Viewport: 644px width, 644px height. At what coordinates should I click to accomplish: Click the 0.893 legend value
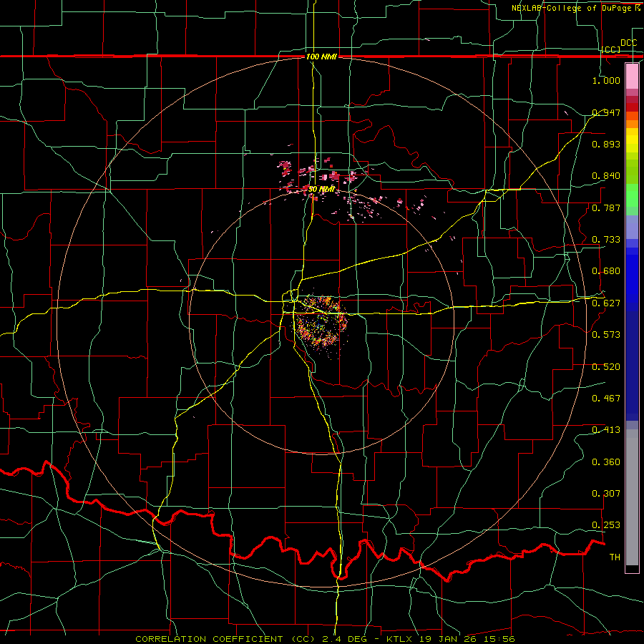[x=606, y=144]
